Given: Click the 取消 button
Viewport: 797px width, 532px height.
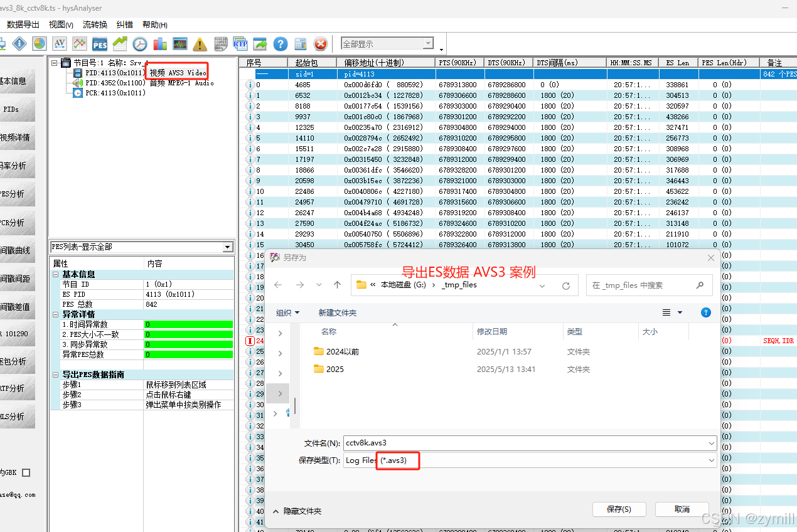Looking at the screenshot, I should 682,509.
